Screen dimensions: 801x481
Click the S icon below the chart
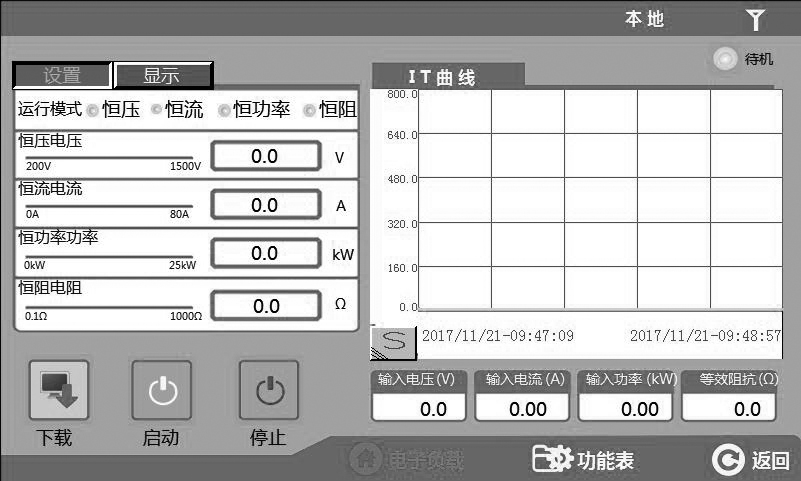[x=393, y=340]
